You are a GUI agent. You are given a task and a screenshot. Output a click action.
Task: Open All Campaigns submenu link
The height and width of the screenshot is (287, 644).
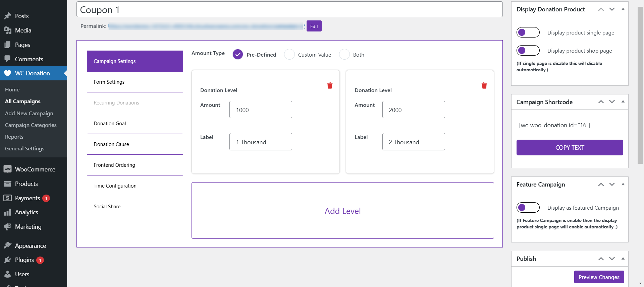(x=22, y=101)
